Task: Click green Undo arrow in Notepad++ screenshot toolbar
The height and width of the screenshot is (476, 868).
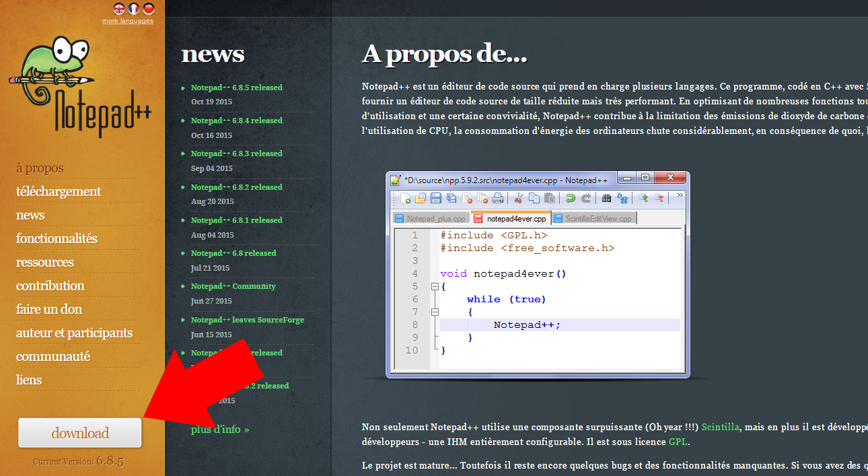Action: [x=571, y=198]
